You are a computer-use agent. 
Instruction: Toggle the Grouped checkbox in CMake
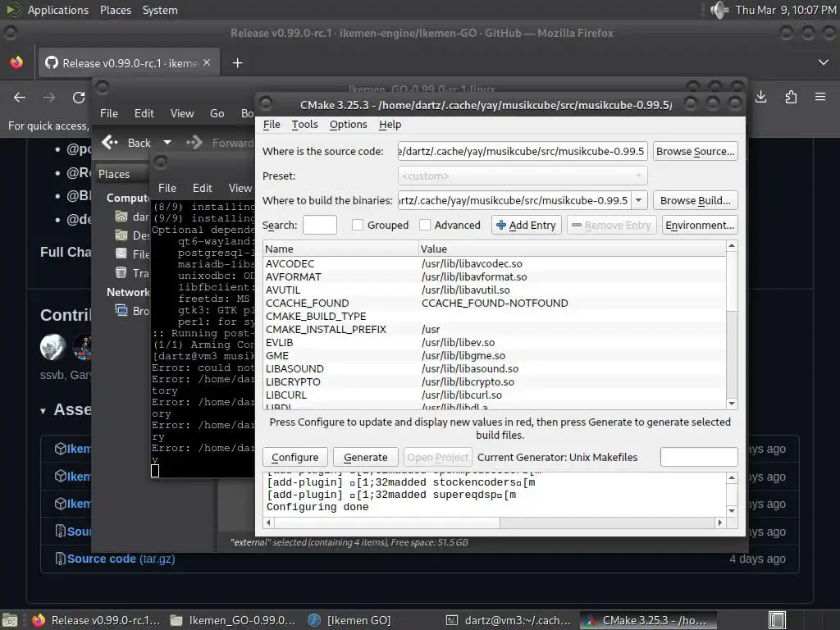[x=358, y=225]
